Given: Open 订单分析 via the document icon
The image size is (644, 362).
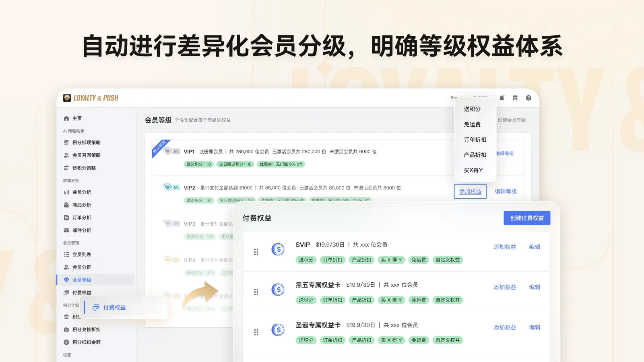Looking at the screenshot, I should [x=81, y=217].
